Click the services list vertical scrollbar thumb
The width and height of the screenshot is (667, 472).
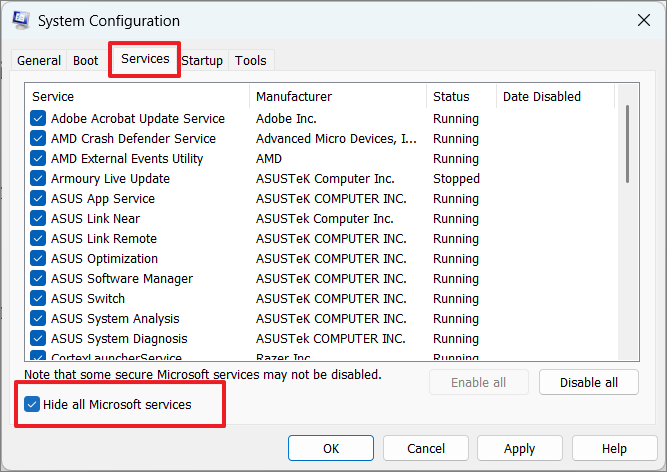coord(627,144)
